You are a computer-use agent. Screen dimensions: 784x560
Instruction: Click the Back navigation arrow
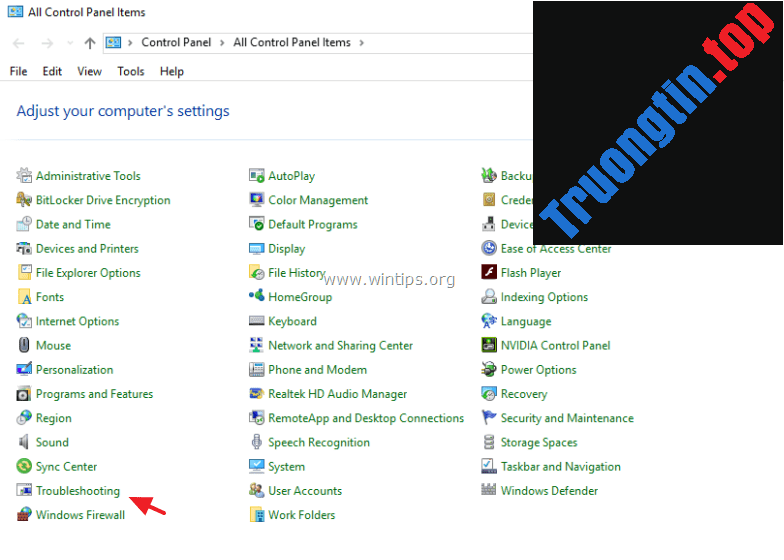click(18, 44)
